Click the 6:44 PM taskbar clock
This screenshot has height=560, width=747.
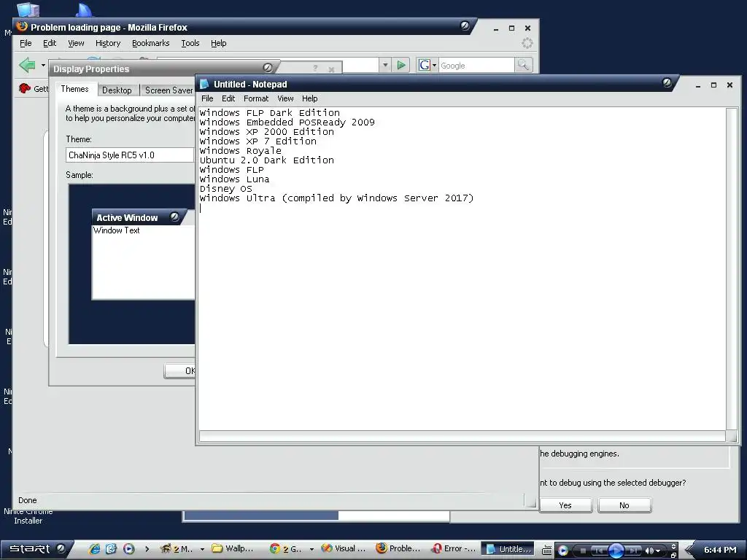point(720,550)
